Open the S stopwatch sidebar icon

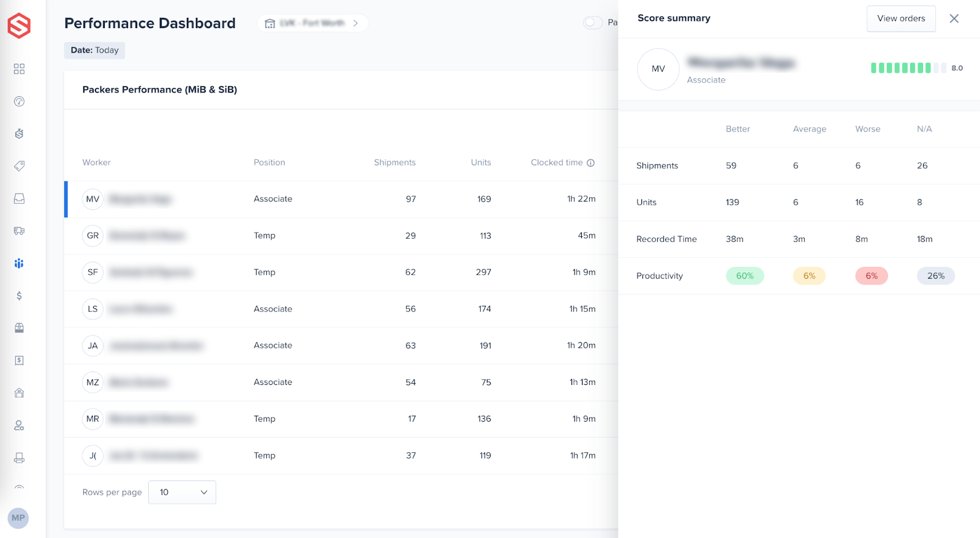[19, 133]
